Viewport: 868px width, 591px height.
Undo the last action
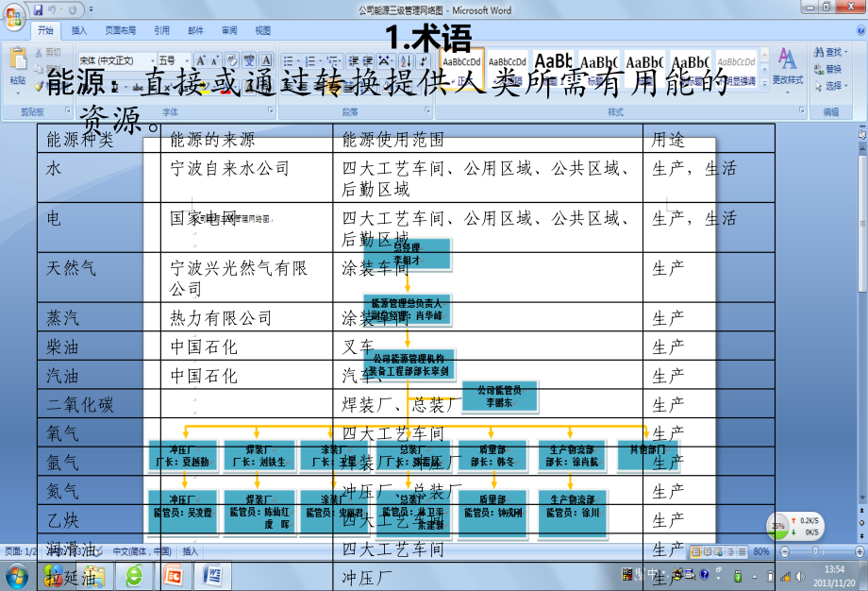(x=52, y=9)
